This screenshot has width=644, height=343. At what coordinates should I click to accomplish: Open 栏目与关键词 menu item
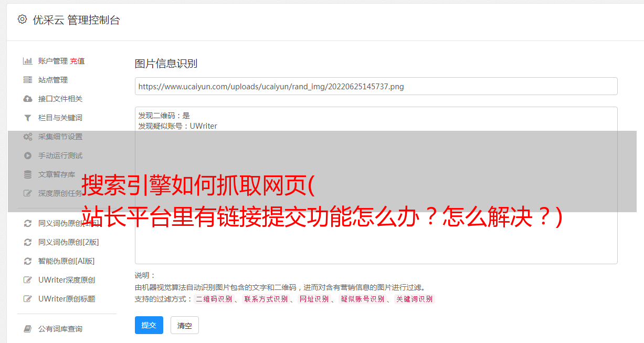pyautogui.click(x=60, y=118)
